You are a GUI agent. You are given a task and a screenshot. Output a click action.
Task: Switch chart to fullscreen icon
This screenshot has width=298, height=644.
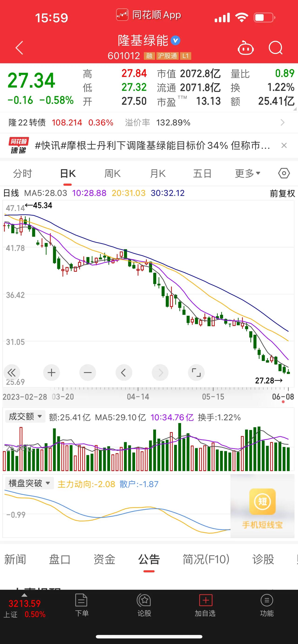click(x=196, y=373)
